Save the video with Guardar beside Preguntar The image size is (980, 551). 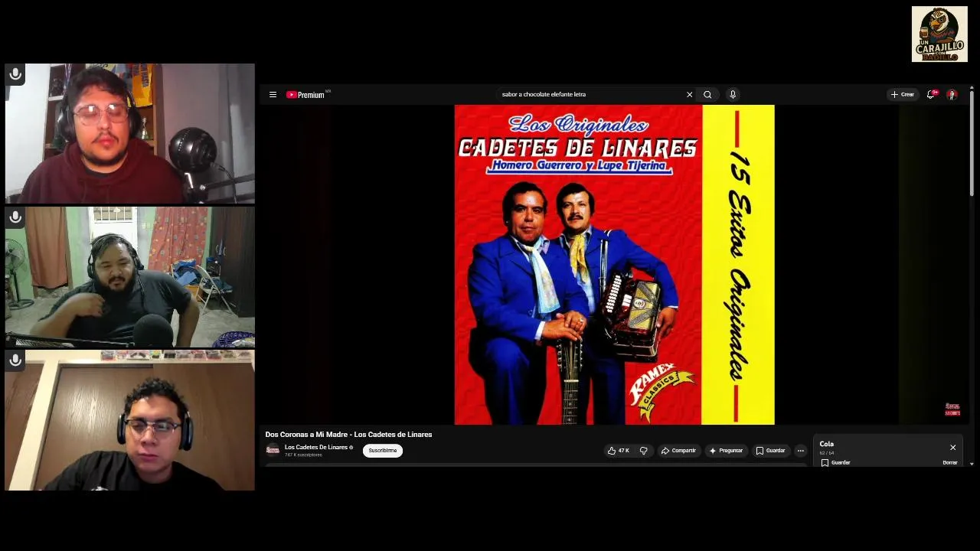(x=770, y=451)
